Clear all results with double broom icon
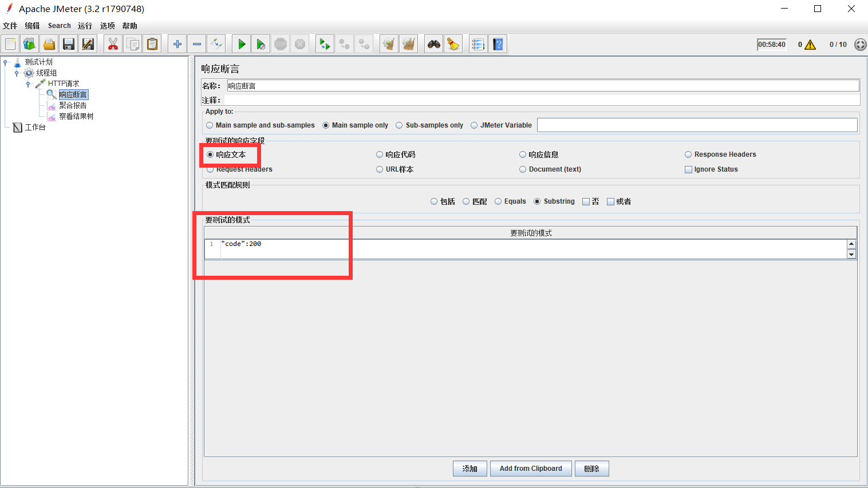Viewport: 868px width, 488px height. [x=409, y=44]
